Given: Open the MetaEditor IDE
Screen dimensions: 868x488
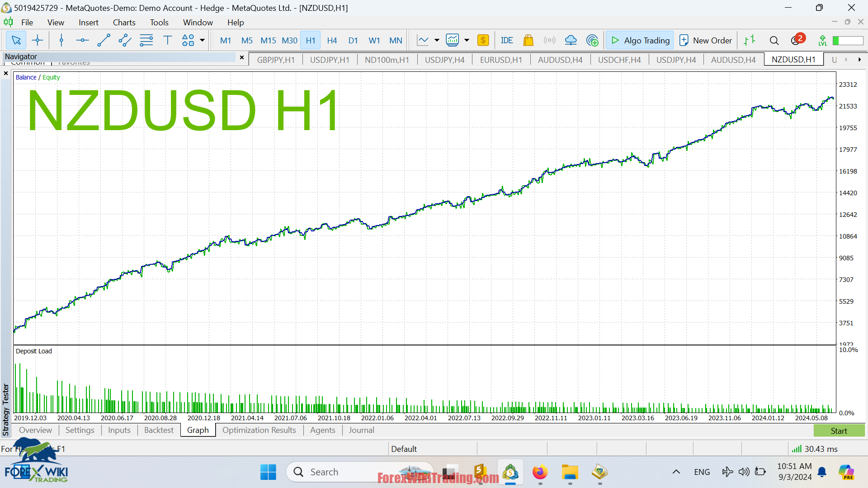Looking at the screenshot, I should pos(507,40).
